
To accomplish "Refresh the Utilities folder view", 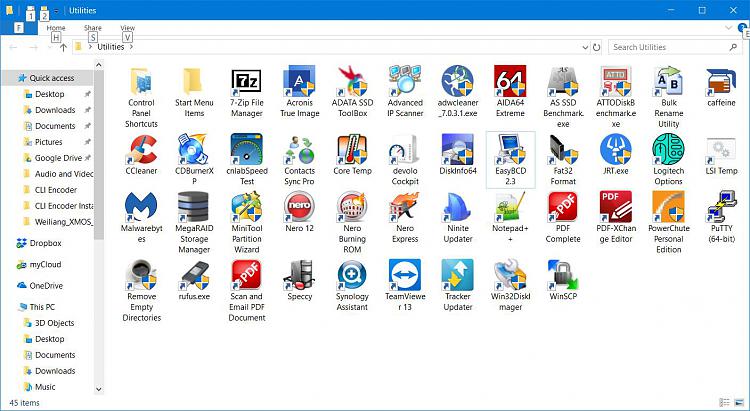I will tap(596, 47).
